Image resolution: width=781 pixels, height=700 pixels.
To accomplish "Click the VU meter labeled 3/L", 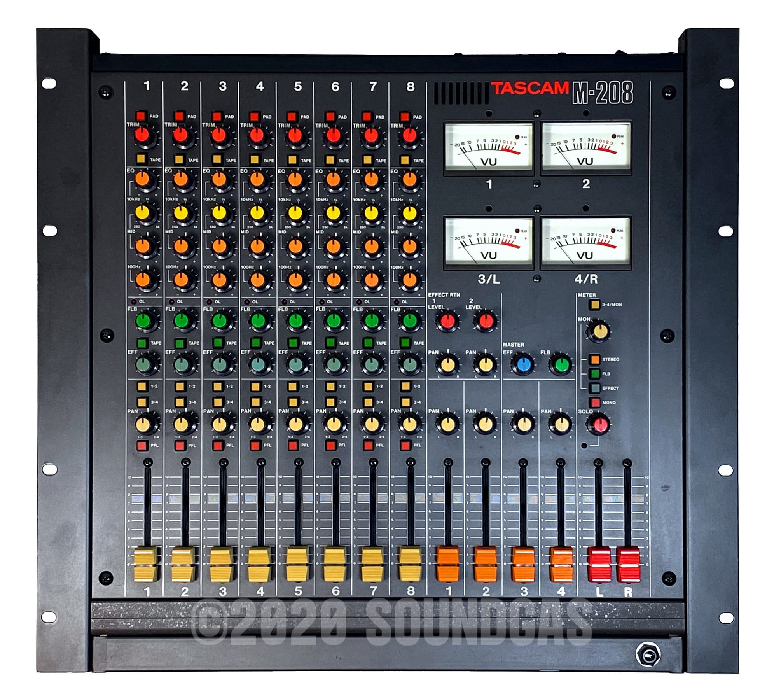I will coord(489,243).
